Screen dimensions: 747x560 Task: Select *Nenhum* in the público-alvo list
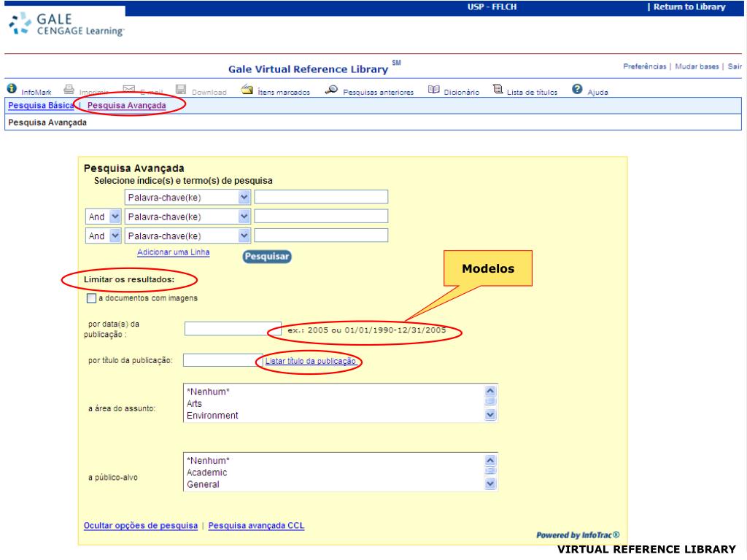[x=208, y=461]
